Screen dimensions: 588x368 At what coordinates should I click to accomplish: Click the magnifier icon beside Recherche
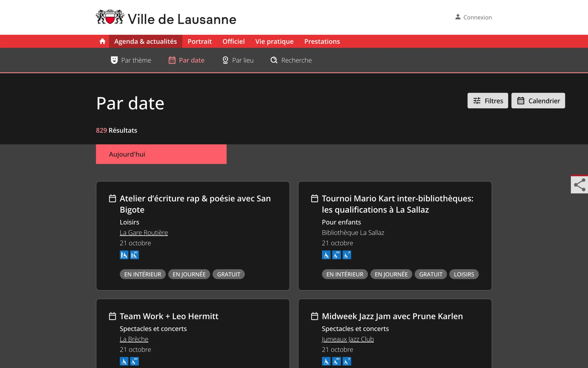274,60
